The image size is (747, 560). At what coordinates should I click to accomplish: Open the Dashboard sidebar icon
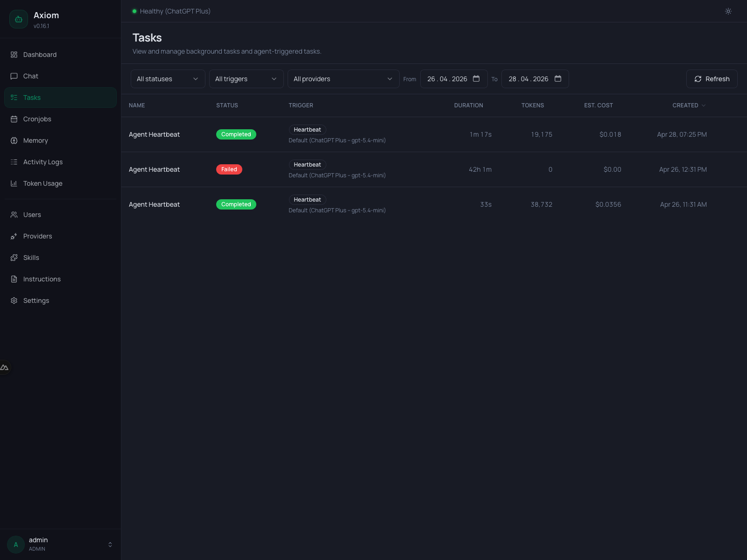(x=14, y=55)
